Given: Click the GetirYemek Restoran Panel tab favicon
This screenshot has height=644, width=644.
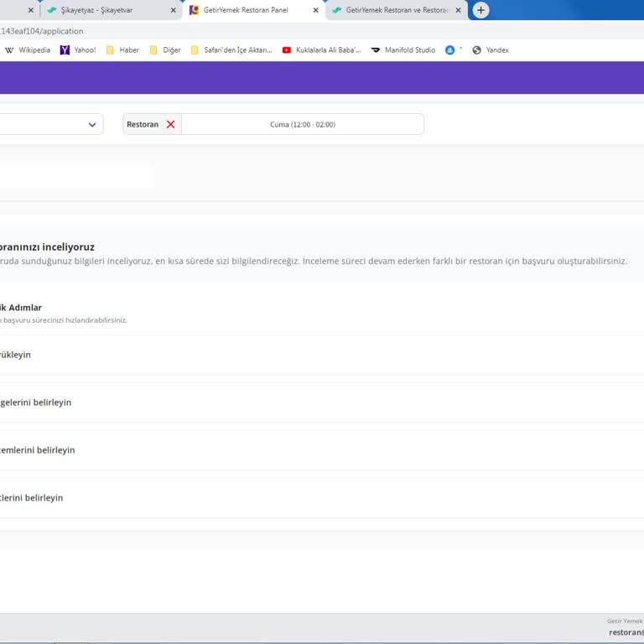Looking at the screenshot, I should click(195, 10).
